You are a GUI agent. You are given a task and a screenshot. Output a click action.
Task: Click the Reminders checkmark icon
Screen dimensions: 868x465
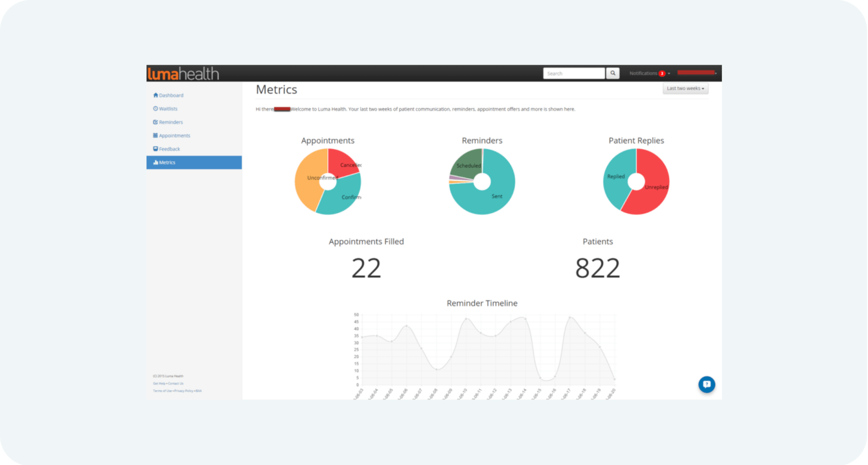tap(156, 122)
